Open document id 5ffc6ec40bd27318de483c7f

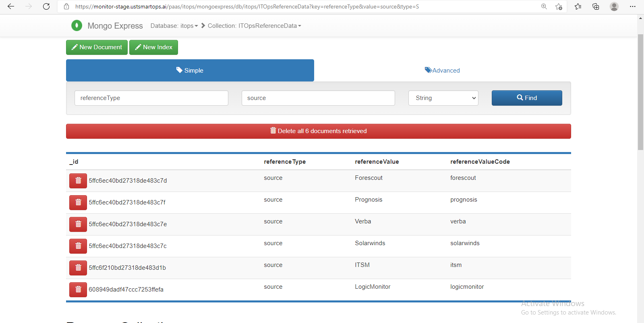(127, 202)
